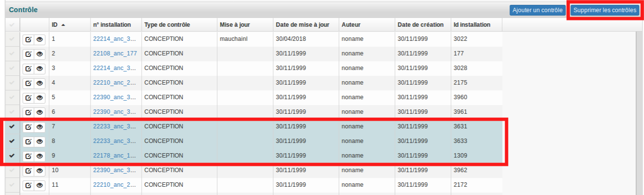644x195 pixels.
Task: Click the Supprimer les contrôles button
Action: click(x=605, y=10)
